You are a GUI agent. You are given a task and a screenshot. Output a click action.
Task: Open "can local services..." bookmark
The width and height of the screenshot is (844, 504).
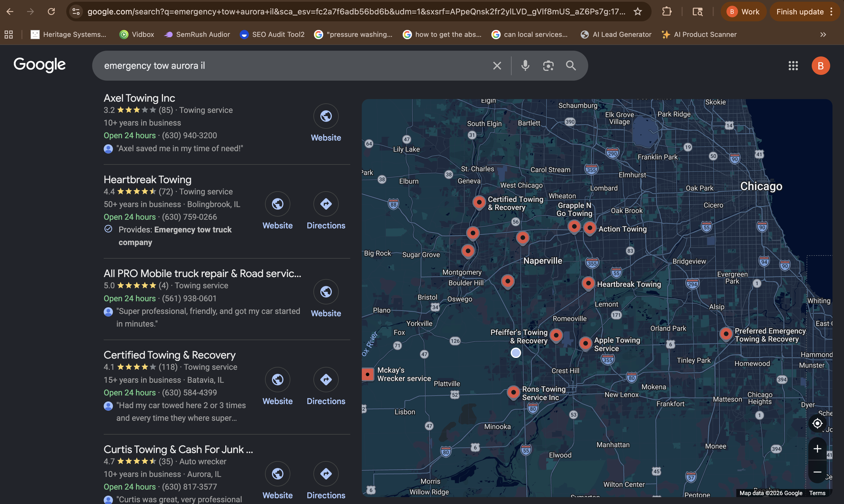tap(529, 34)
